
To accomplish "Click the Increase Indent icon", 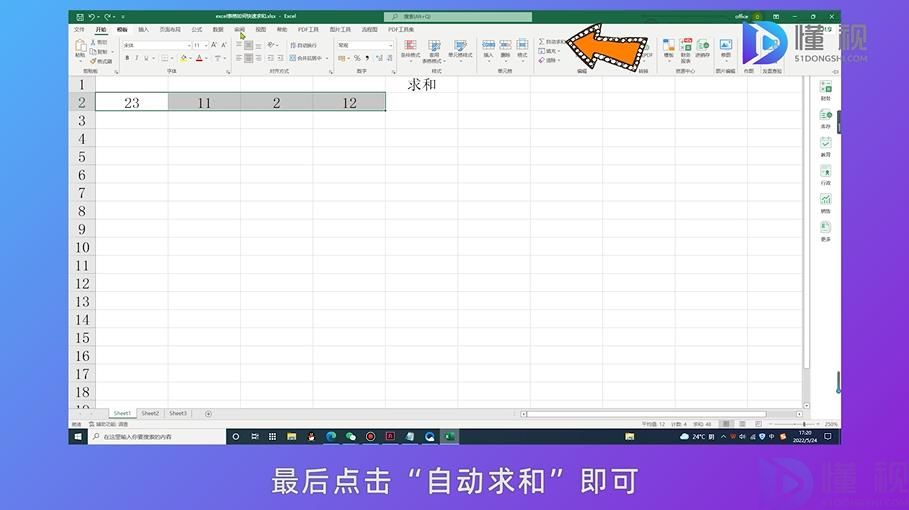I will (x=280, y=58).
